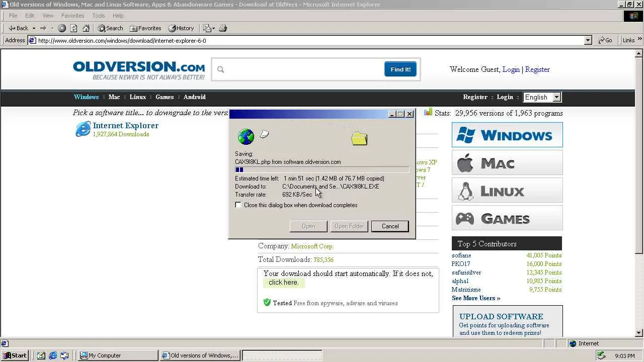Open the Favorites menu
Screen dimensions: 644x362
pos(73,16)
